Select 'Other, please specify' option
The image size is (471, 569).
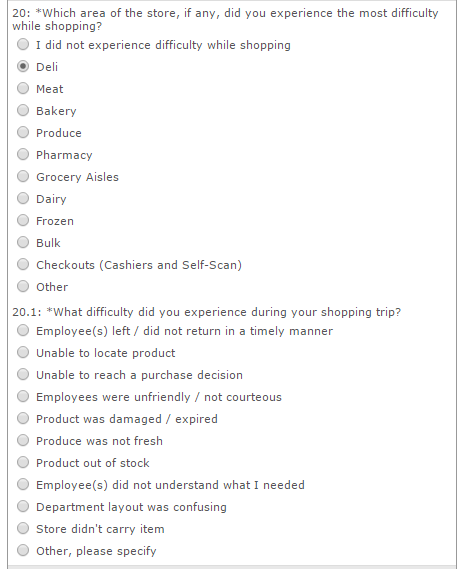(x=23, y=550)
